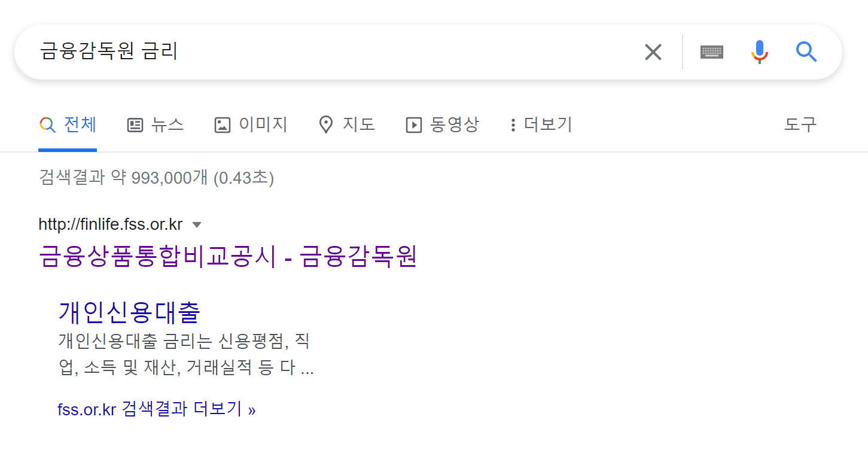Viewport: 868px width, 453px height.
Task: Expand dropdown arrow next to finlife.fss.or.kr
Action: (197, 225)
